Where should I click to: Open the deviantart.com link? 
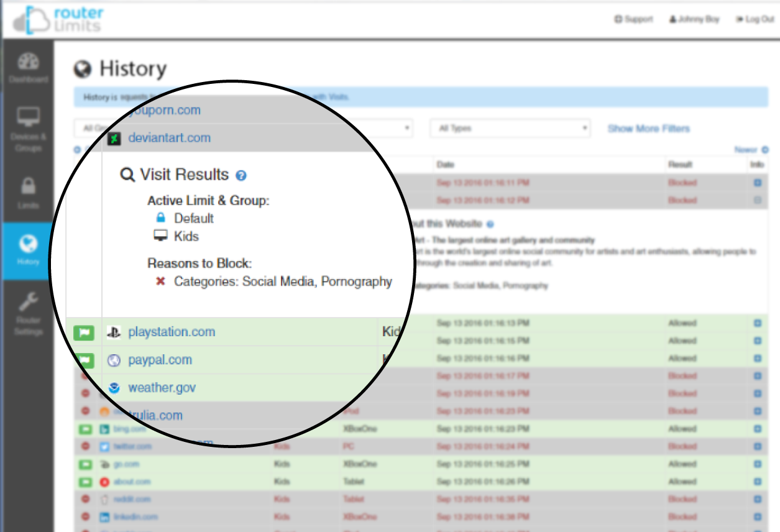click(x=169, y=138)
